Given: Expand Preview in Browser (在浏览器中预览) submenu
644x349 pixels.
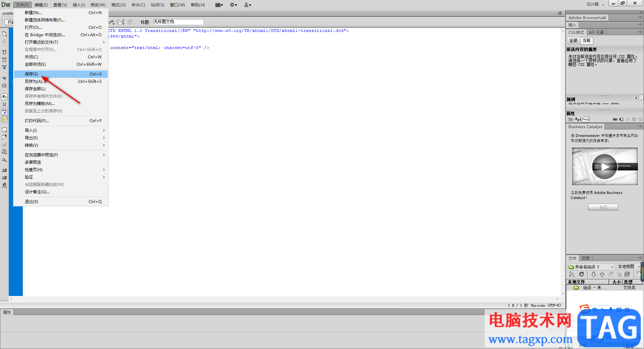Looking at the screenshot, I should click(61, 155).
